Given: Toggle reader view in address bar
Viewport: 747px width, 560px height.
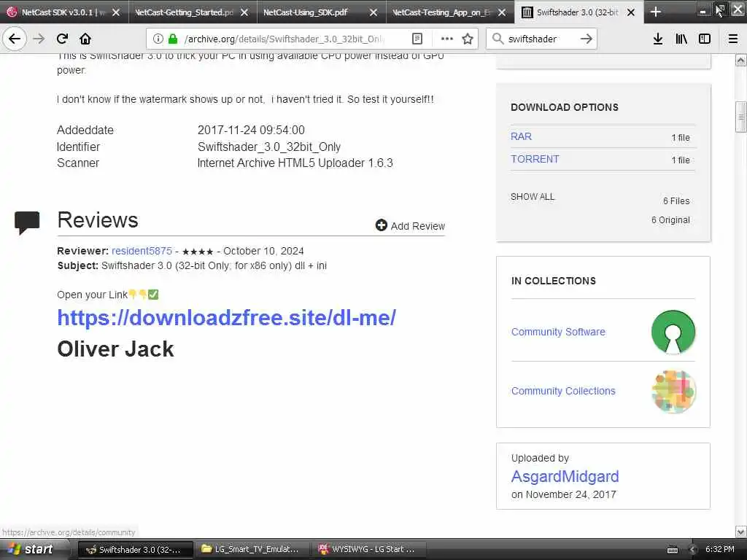Looking at the screenshot, I should 417,39.
